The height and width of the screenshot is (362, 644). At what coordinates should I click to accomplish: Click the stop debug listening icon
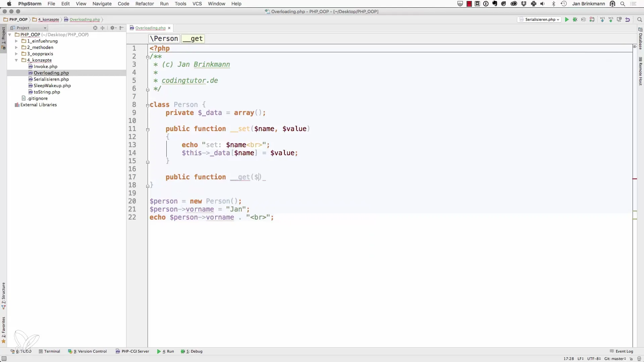(592, 19)
